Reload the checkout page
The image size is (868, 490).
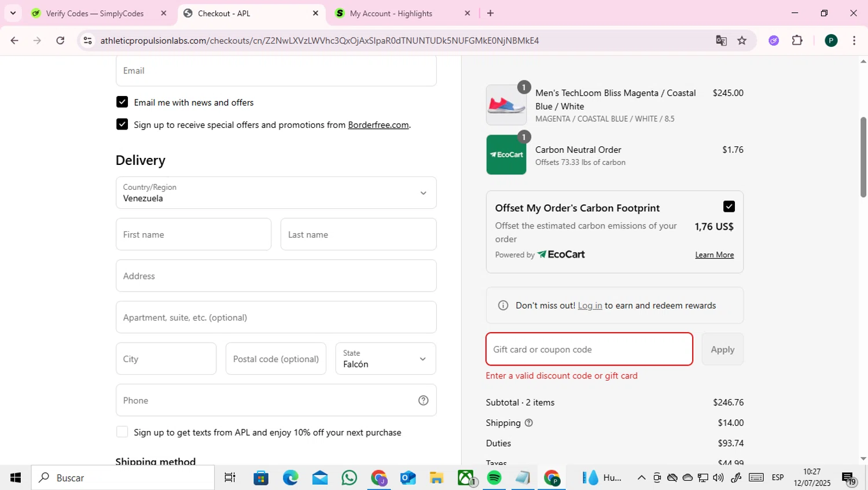click(x=60, y=40)
